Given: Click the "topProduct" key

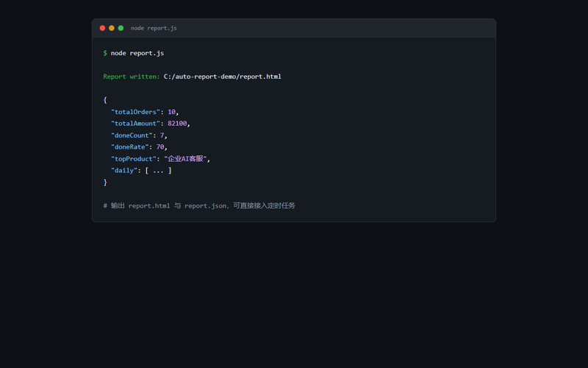Looking at the screenshot, I should tap(134, 159).
